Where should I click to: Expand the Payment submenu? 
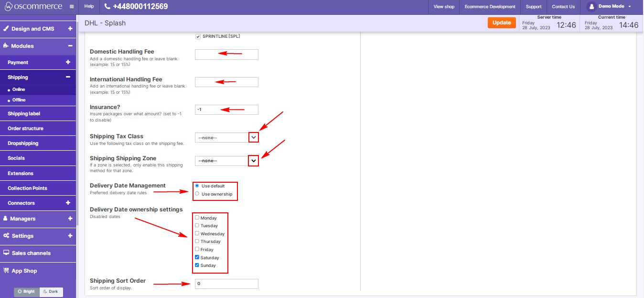click(68, 62)
